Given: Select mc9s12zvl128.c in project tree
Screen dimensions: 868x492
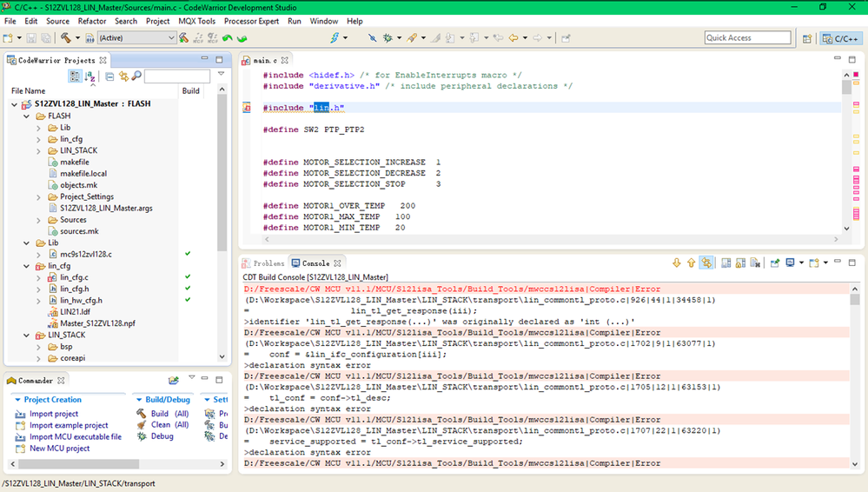Looking at the screenshot, I should coord(86,255).
